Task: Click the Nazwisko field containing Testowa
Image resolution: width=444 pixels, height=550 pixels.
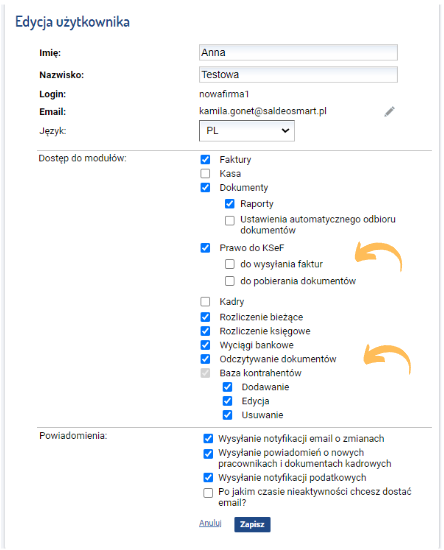Action: 298,74
